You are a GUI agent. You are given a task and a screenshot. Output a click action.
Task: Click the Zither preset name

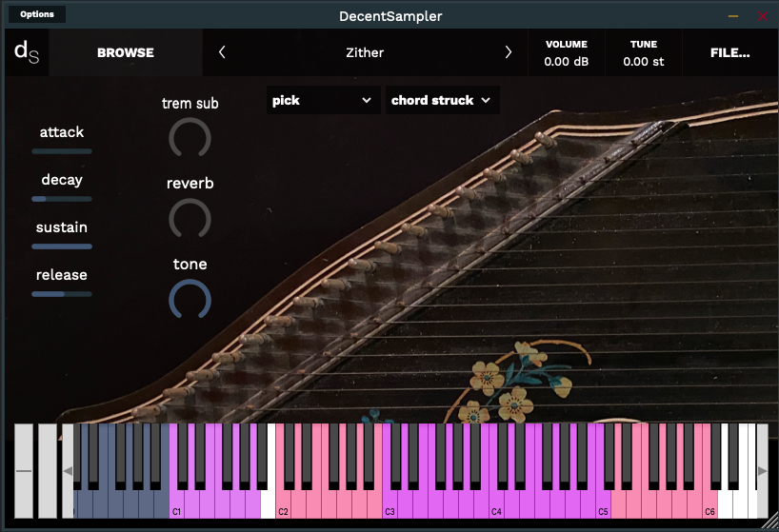365,52
